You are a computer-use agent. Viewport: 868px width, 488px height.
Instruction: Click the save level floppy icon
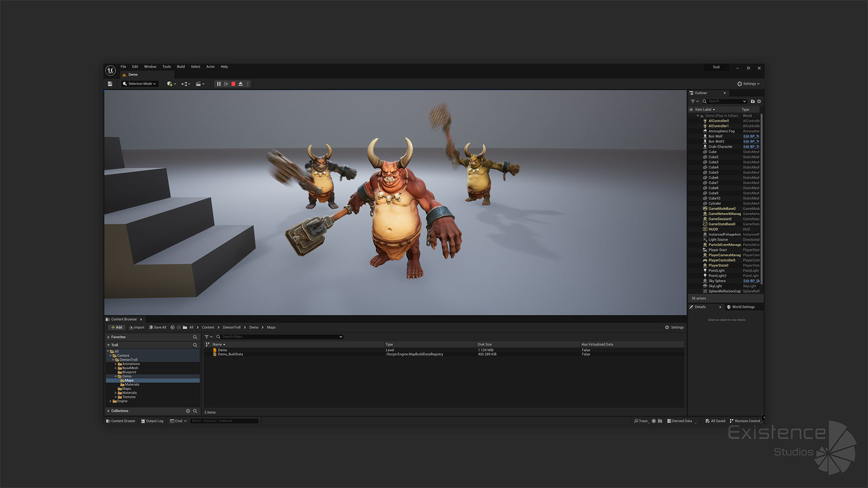(x=110, y=84)
